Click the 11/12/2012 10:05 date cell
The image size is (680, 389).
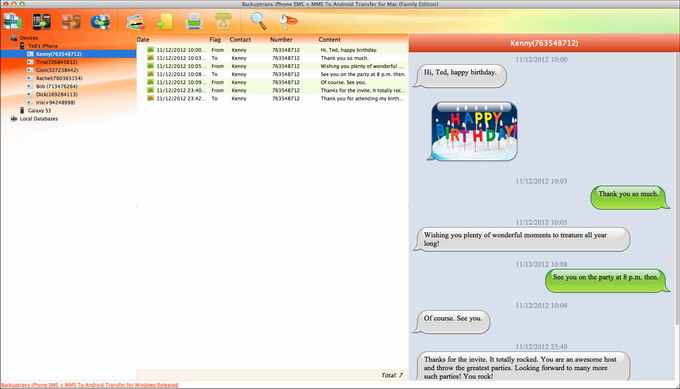181,66
